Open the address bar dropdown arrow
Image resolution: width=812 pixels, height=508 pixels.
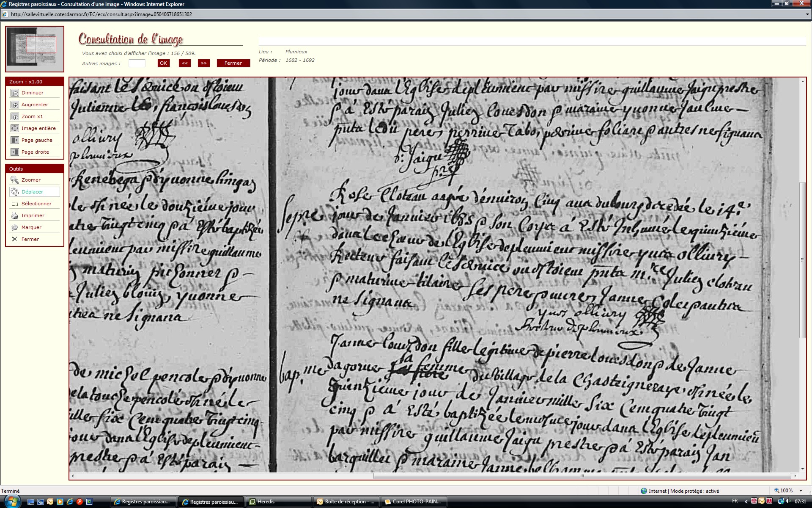point(807,14)
